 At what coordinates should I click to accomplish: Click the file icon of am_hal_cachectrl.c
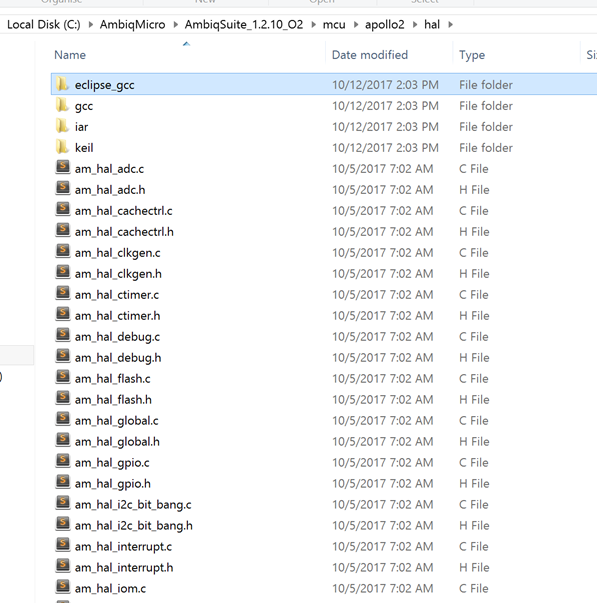coord(63,210)
